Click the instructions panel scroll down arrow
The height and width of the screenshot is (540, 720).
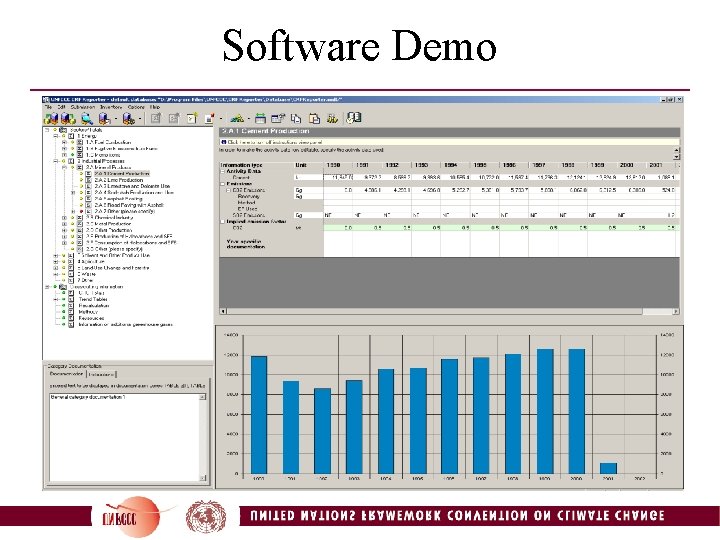coord(676,157)
